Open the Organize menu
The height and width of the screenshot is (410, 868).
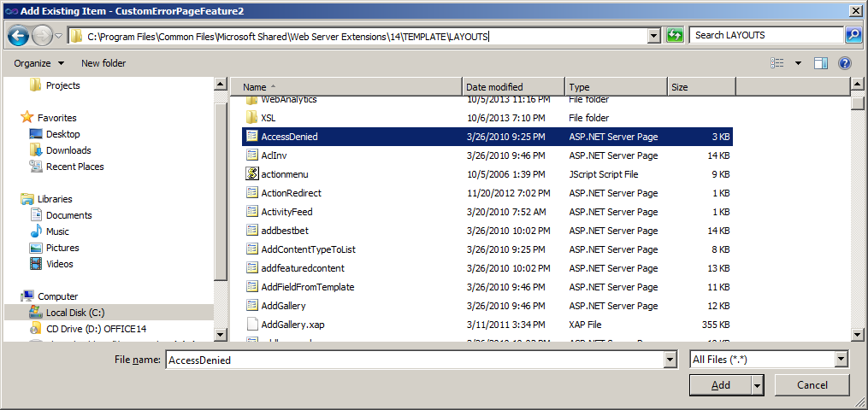pos(38,63)
